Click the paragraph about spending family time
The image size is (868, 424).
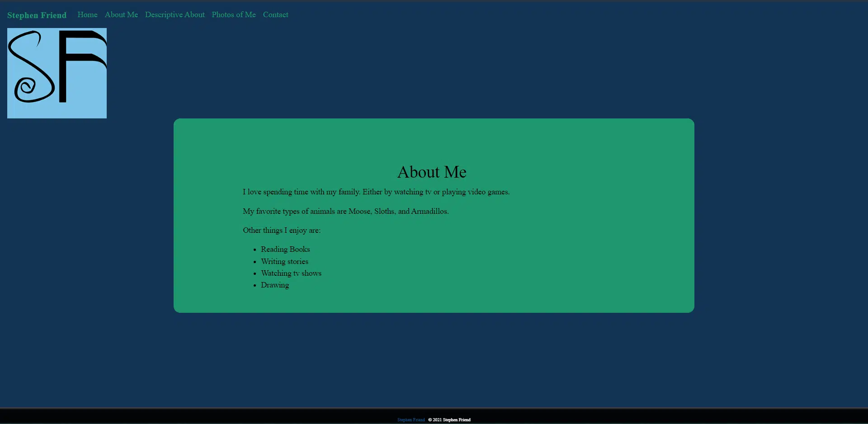pyautogui.click(x=376, y=192)
